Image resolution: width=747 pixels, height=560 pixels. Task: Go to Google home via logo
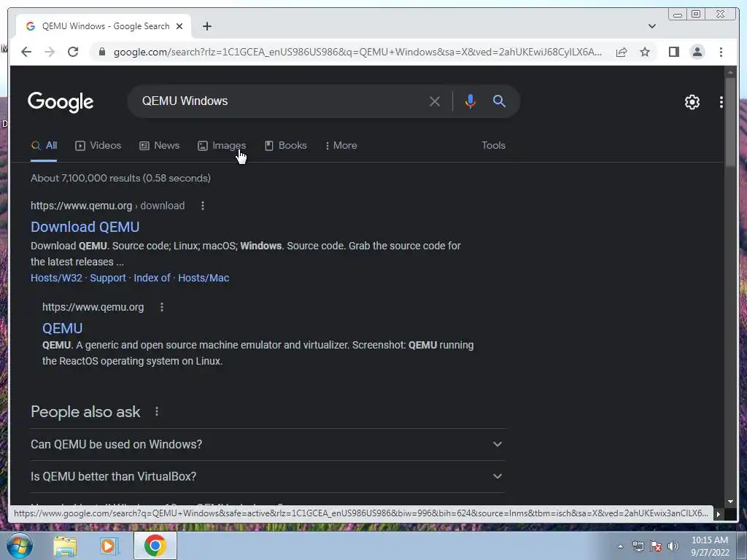point(61,101)
